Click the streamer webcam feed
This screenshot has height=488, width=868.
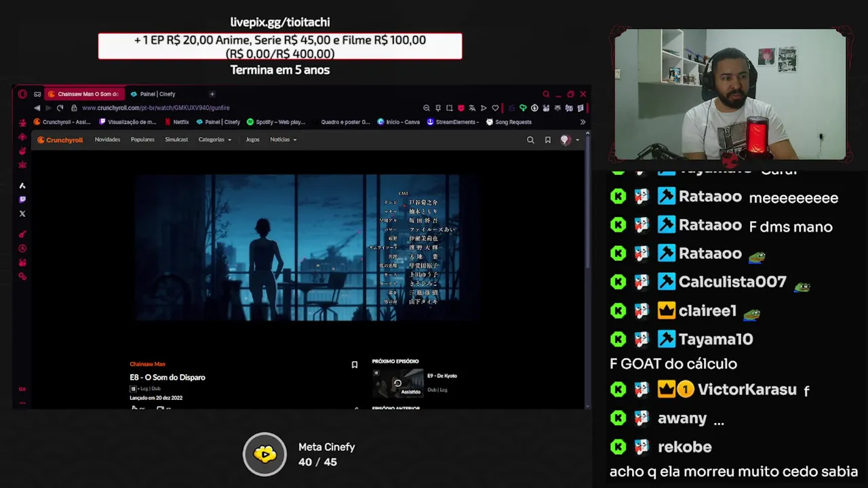coord(730,94)
